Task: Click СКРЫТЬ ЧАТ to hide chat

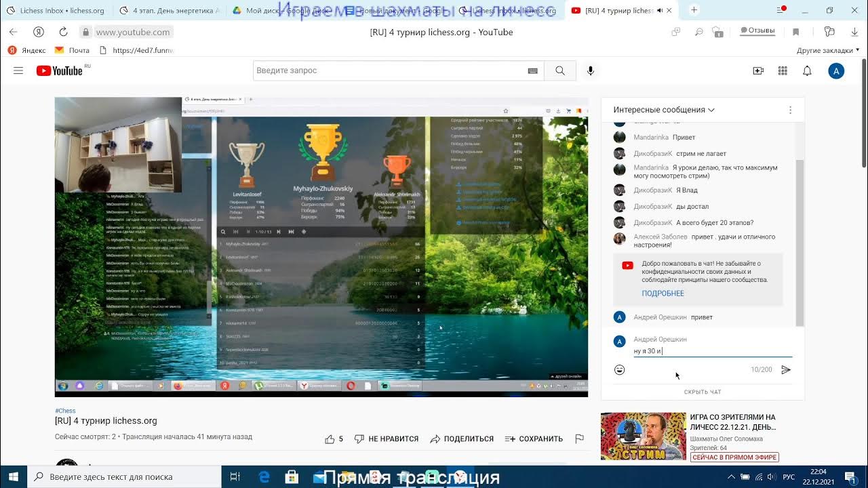Action: (x=703, y=392)
